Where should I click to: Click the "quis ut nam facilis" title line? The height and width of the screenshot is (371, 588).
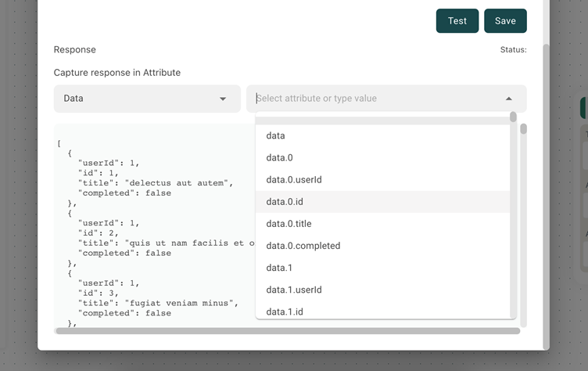(167, 243)
